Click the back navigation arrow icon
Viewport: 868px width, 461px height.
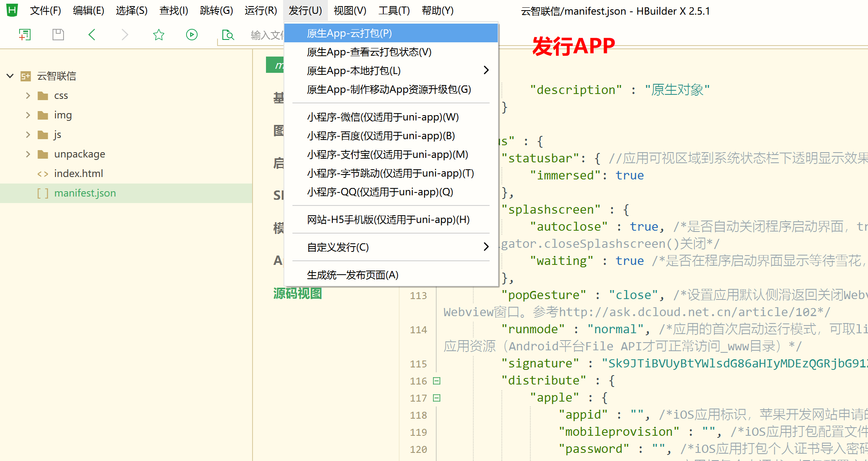(92, 35)
